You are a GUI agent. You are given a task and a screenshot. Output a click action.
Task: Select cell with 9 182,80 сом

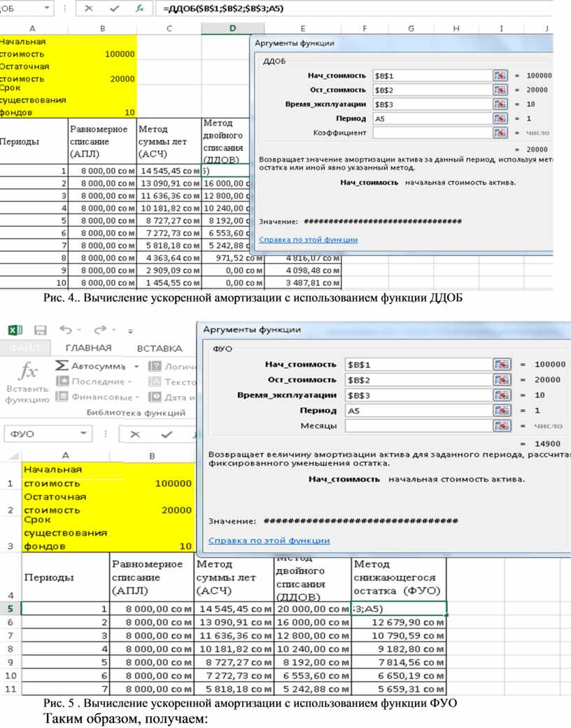(399, 649)
